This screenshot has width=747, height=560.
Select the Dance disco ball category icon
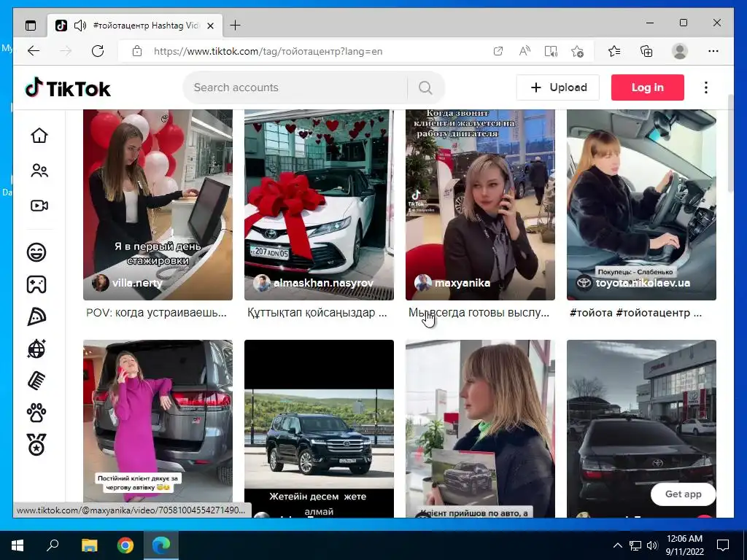pyautogui.click(x=36, y=349)
